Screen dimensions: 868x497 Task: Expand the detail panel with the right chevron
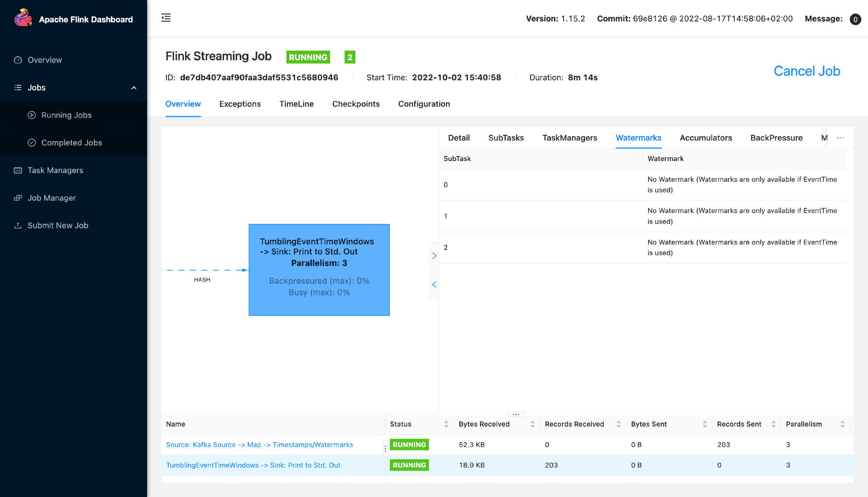coord(434,256)
